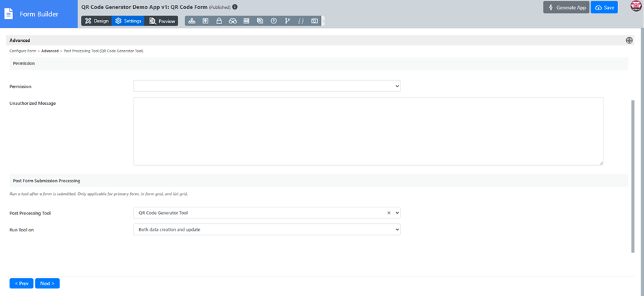
Task: Open the Permission dropdown
Action: pos(266,87)
